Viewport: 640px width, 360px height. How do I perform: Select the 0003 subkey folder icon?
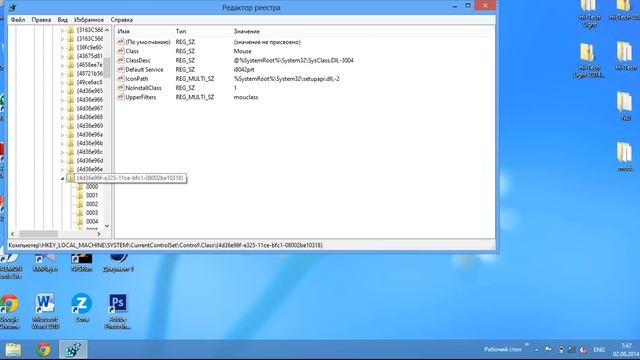[x=80, y=213]
